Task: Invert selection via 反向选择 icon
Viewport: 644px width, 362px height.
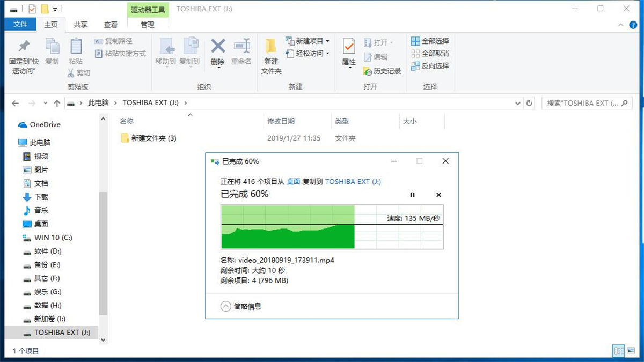Action: 429,66
